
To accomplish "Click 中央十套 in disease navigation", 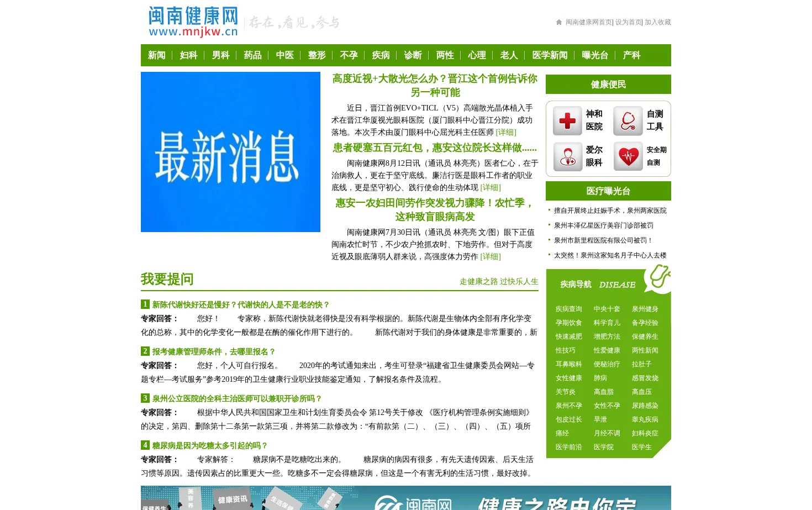I will click(x=607, y=309).
